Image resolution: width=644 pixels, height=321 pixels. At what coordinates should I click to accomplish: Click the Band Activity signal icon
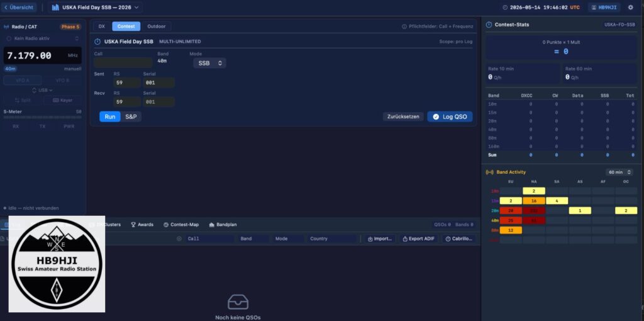tap(489, 172)
